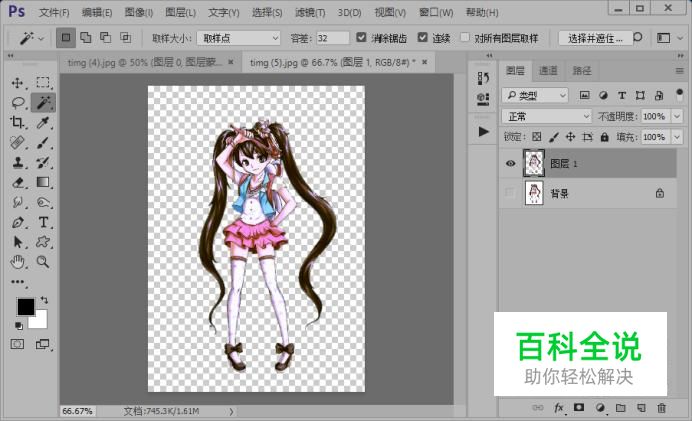Select the Blur tool
Image resolution: width=692 pixels, height=421 pixels.
coord(17,202)
